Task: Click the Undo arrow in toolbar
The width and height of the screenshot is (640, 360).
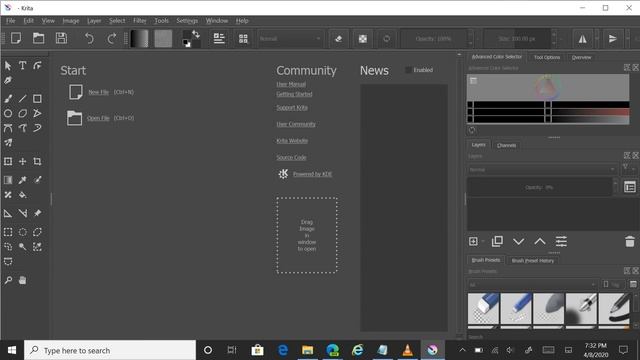Action: pos(89,38)
